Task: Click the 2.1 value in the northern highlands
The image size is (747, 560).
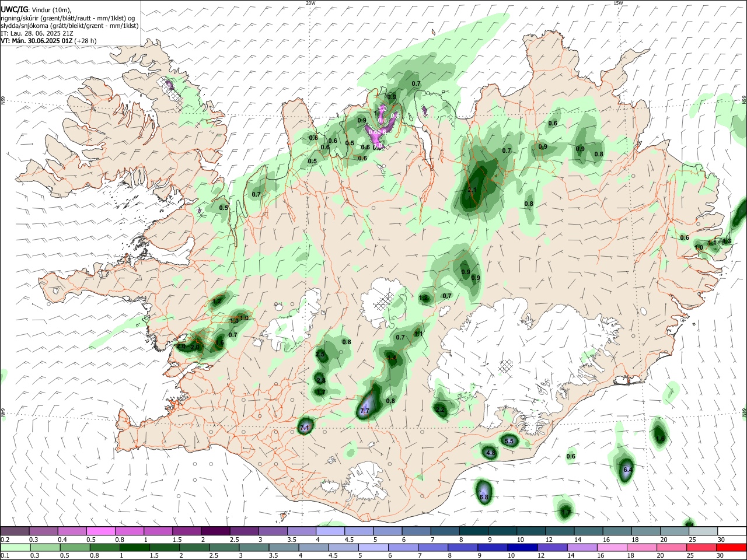Action: tap(473, 190)
